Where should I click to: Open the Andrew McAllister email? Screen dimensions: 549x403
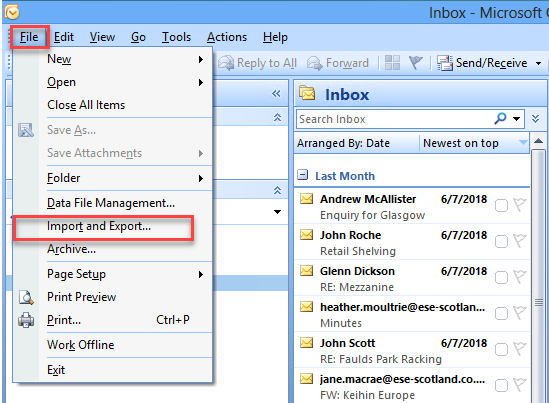point(412,206)
